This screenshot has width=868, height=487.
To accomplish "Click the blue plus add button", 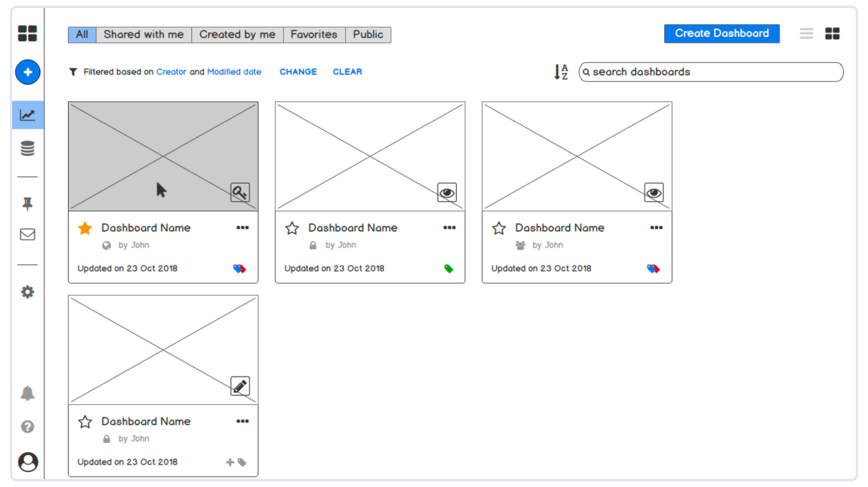I will (28, 72).
